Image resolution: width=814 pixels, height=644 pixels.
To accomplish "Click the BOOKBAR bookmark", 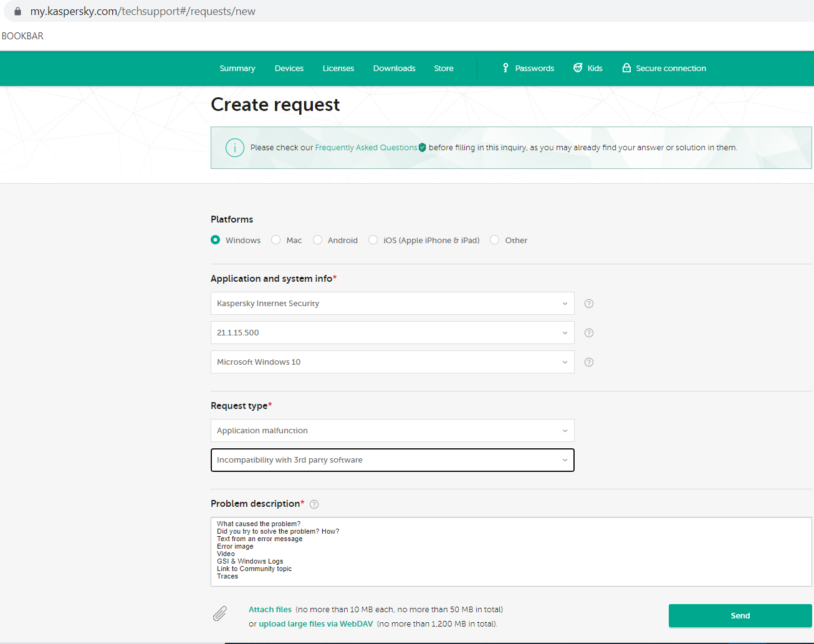I will click(22, 36).
